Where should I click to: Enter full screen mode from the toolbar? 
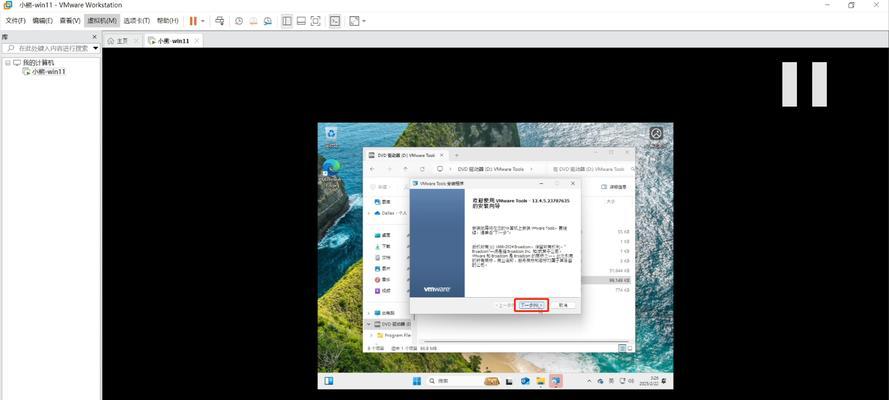coord(315,21)
